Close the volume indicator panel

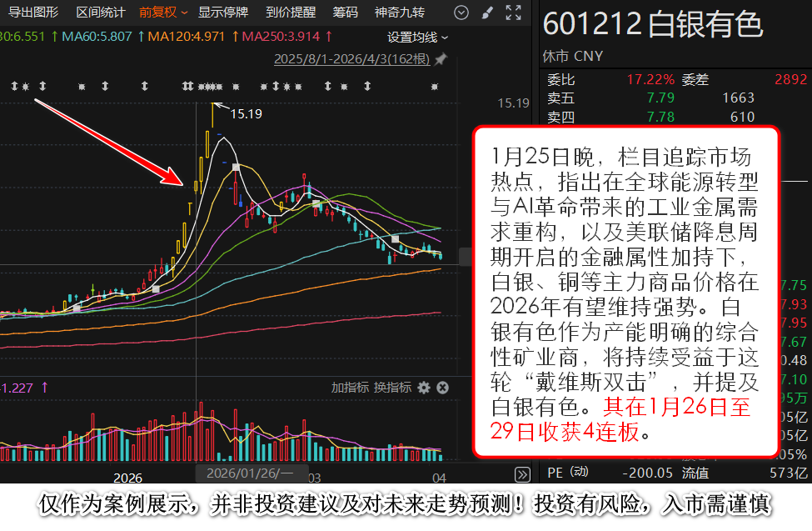(x=443, y=388)
